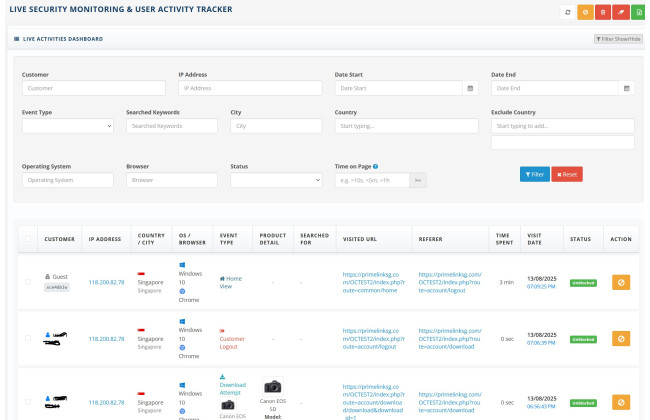This screenshot has width=650, height=420.
Task: Focus the Searched Keywords input field
Action: pyautogui.click(x=172, y=126)
